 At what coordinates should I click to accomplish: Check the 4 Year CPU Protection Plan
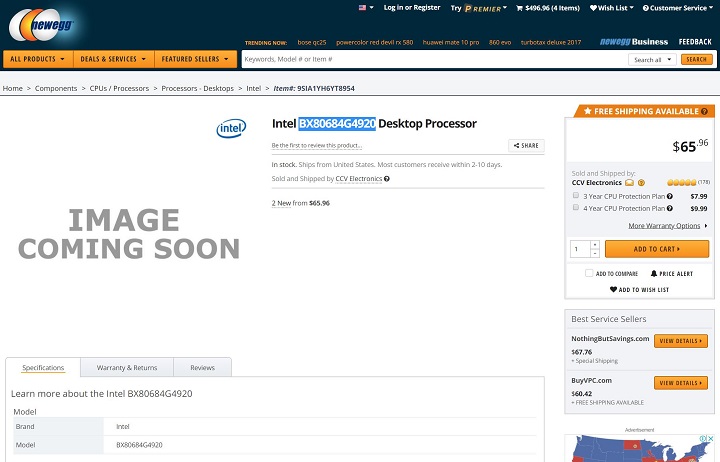tap(576, 208)
